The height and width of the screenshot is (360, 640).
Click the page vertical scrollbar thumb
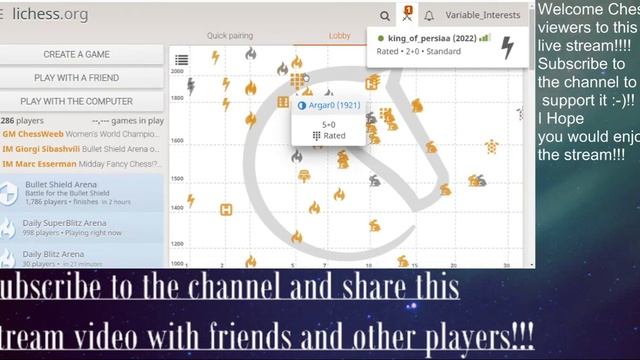coord(531,39)
